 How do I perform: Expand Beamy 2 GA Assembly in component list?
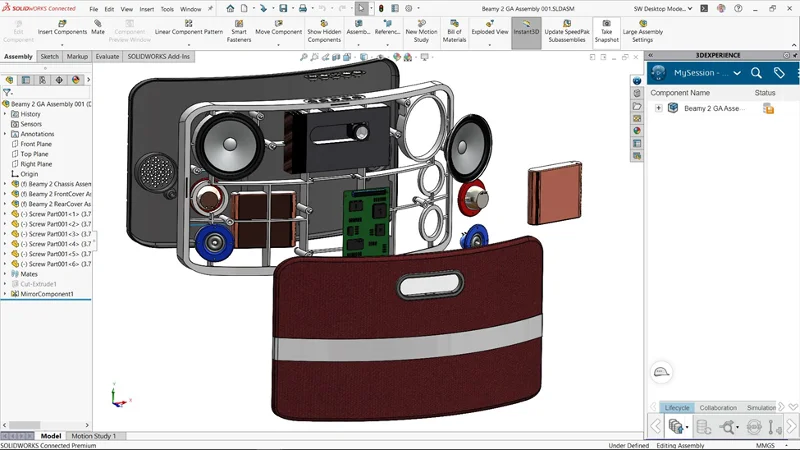click(x=658, y=108)
